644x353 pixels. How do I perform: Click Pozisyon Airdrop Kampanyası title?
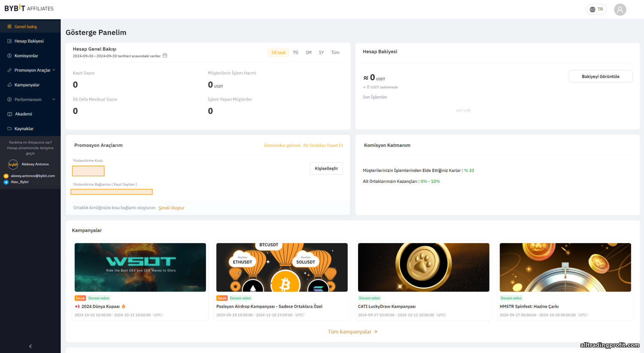(x=269, y=307)
